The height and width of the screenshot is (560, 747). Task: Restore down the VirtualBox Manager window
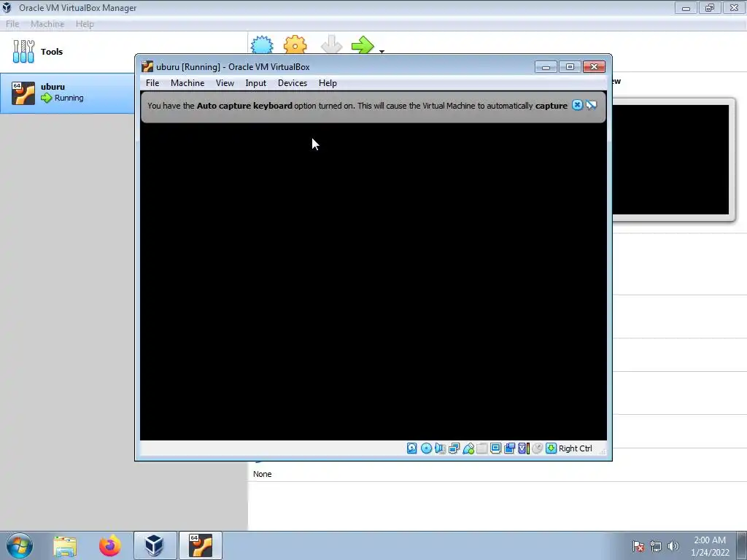point(710,7)
